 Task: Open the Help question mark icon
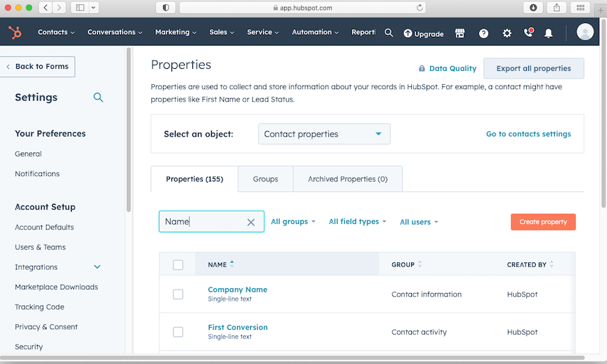(484, 33)
